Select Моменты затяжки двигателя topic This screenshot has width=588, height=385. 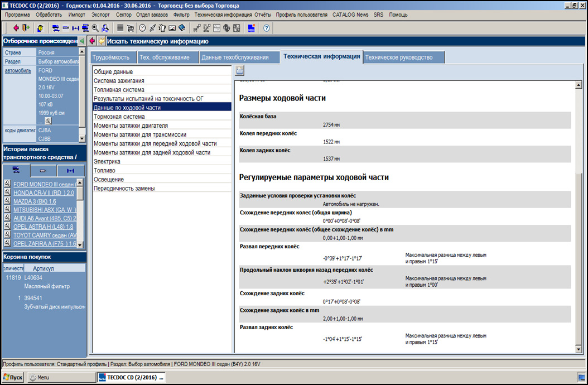162,126
